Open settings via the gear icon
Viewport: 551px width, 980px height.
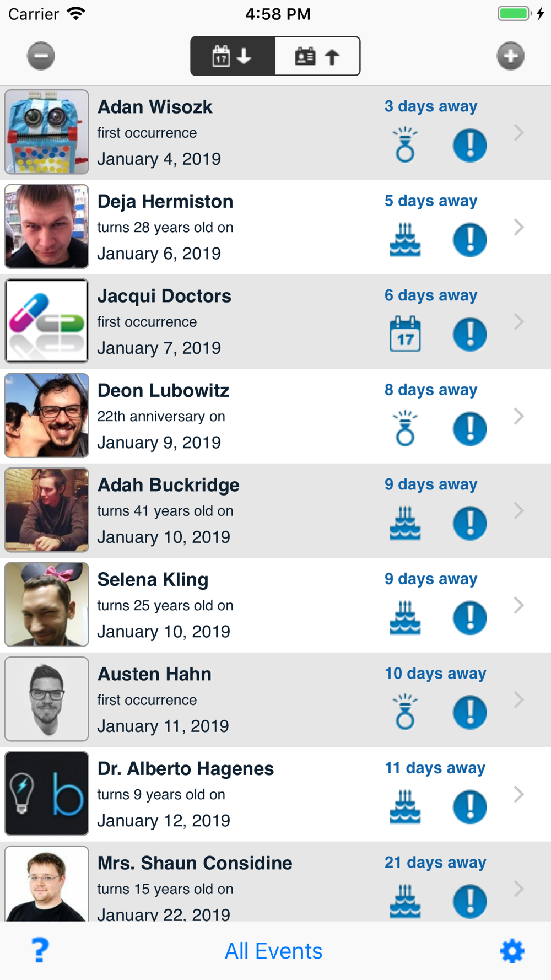click(x=512, y=951)
